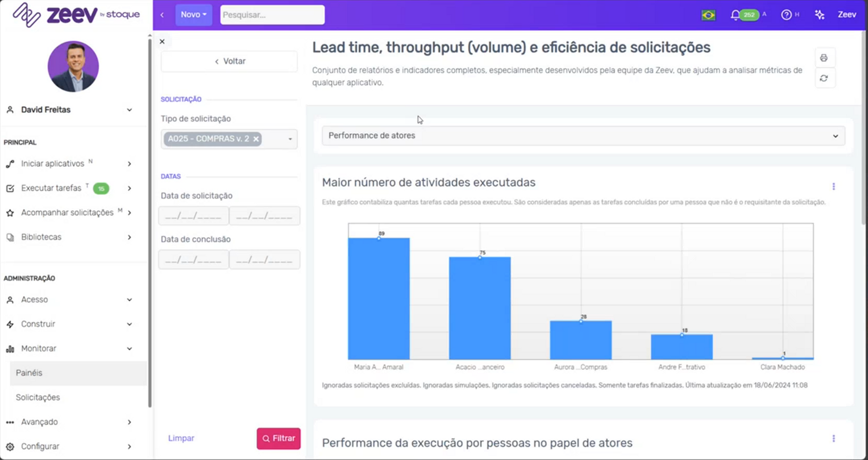
Task: Remove A025 - COMPRAS v. 2 tag
Action: click(256, 139)
